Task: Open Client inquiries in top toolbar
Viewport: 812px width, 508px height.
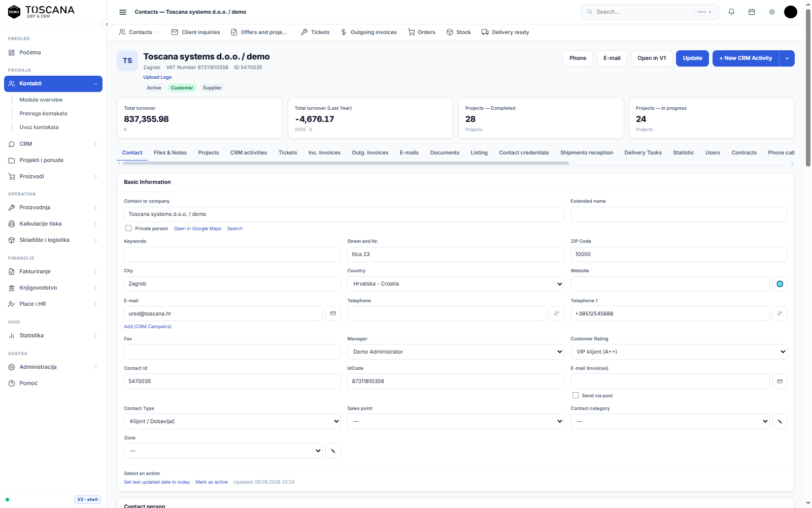Action: point(196,32)
